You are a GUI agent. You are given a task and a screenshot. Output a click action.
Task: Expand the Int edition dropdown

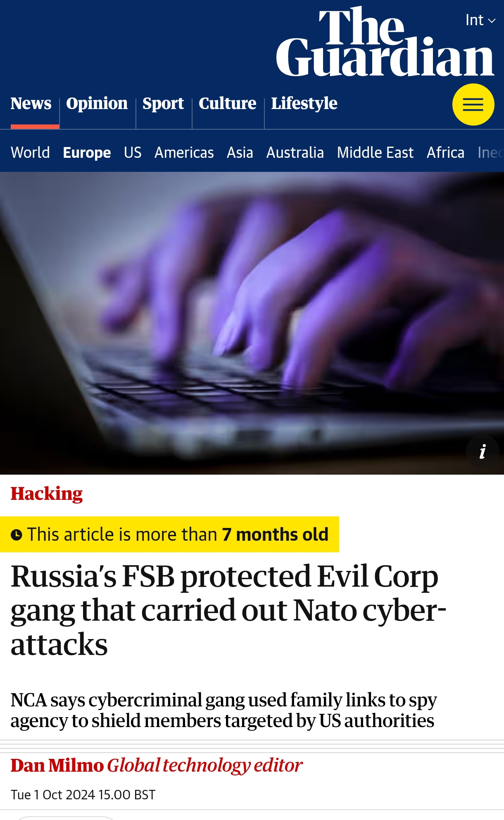point(480,20)
